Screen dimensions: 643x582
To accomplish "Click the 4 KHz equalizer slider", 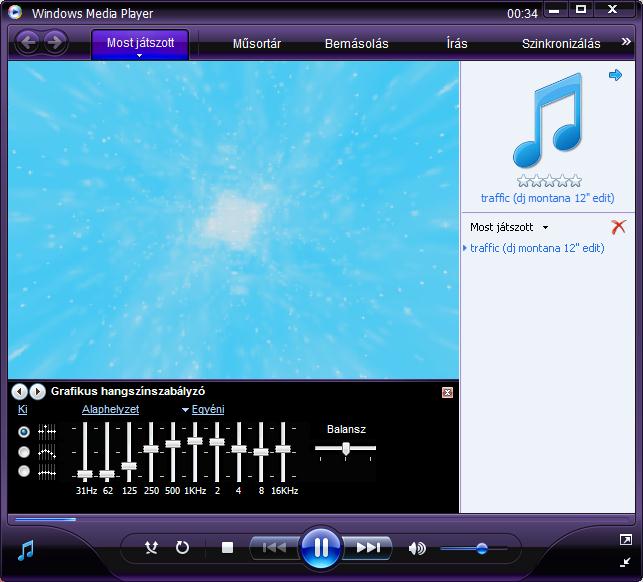I will [x=239, y=449].
